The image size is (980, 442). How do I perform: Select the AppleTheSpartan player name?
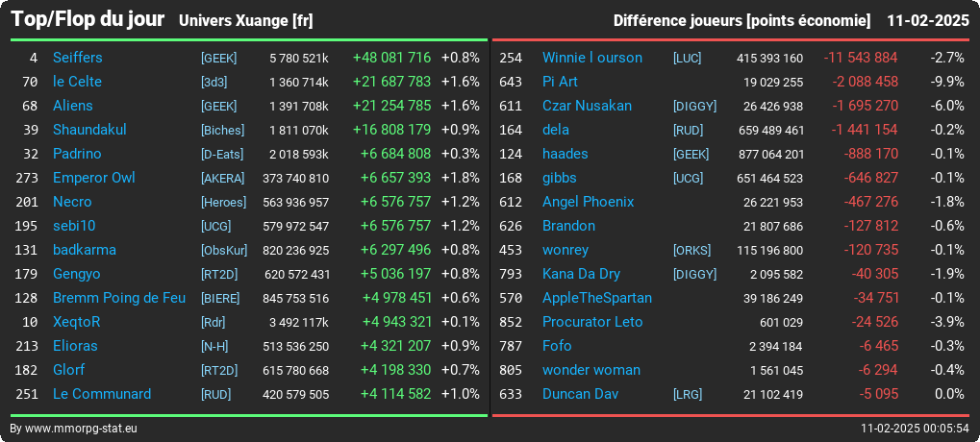[x=597, y=298]
